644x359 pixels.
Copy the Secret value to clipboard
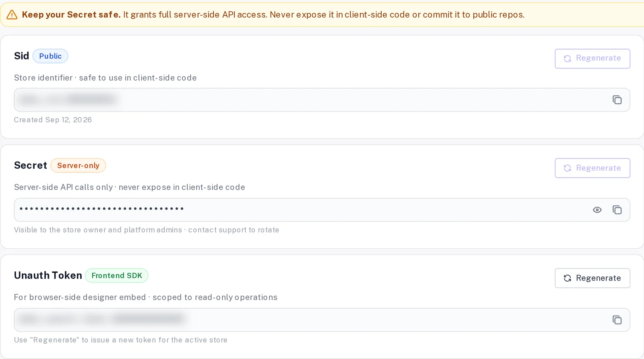(617, 210)
